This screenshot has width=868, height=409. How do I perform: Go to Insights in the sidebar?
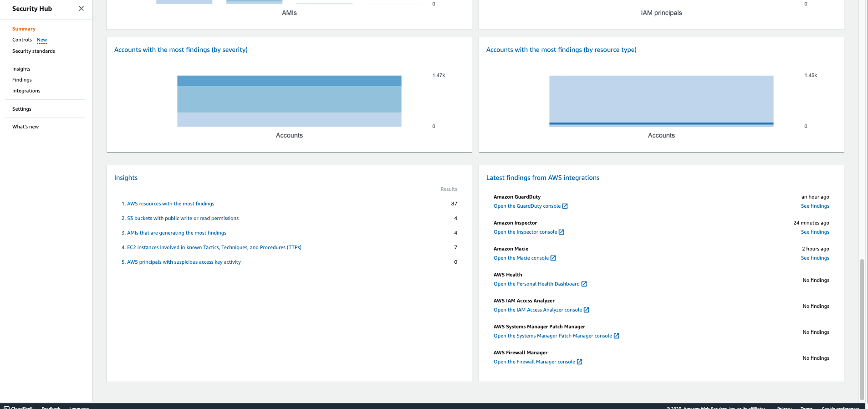(x=21, y=69)
